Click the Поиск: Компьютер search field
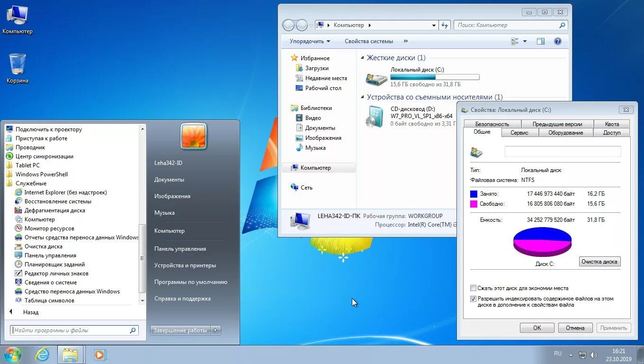The image size is (644, 364). click(x=510, y=25)
